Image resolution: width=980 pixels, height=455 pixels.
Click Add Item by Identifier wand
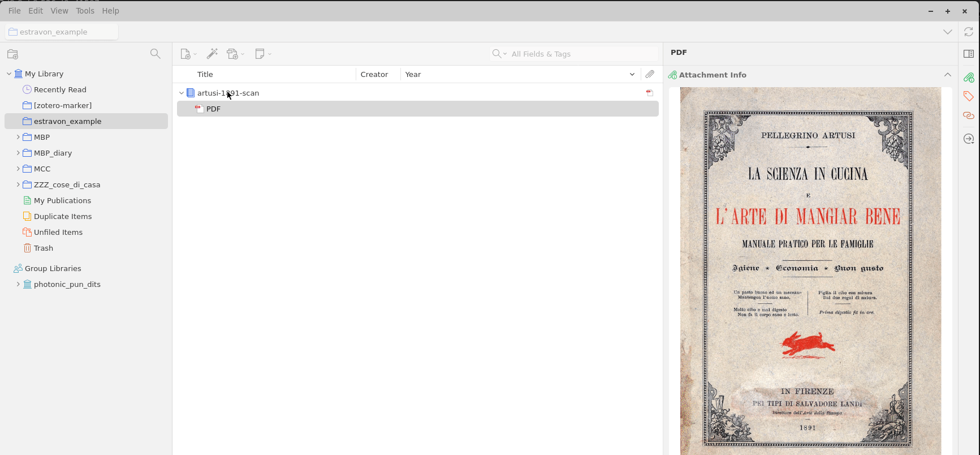click(x=212, y=54)
